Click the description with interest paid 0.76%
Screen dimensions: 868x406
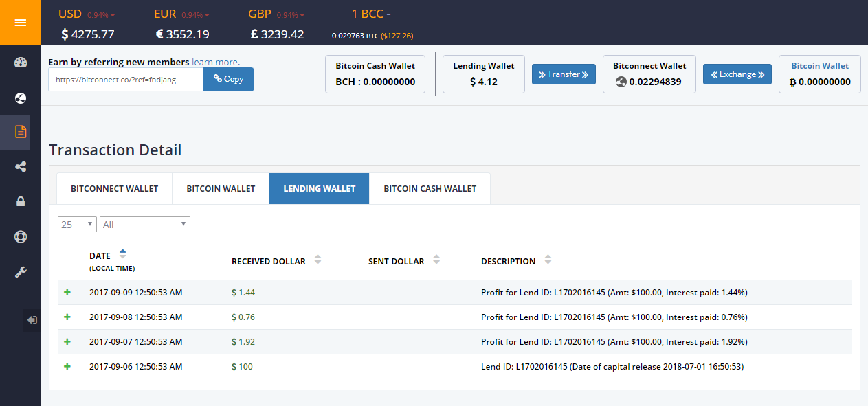614,317
